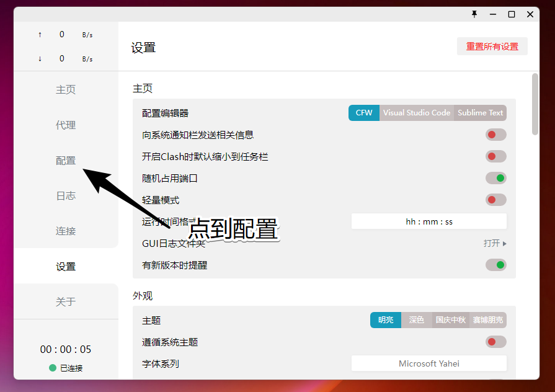Disable random port usage switch
555x392 pixels.
495,178
